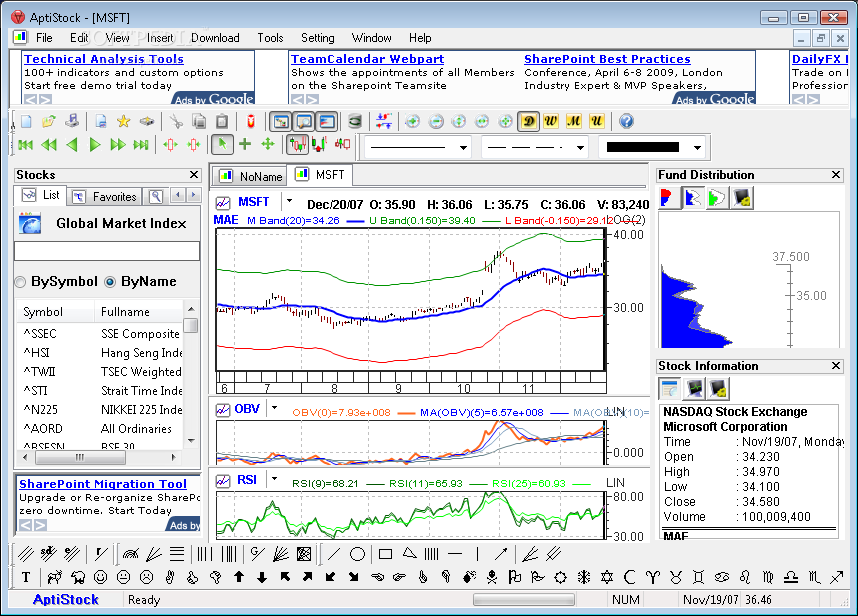Click the red pie Fund Distribution icon
The image size is (858, 616).
point(667,197)
